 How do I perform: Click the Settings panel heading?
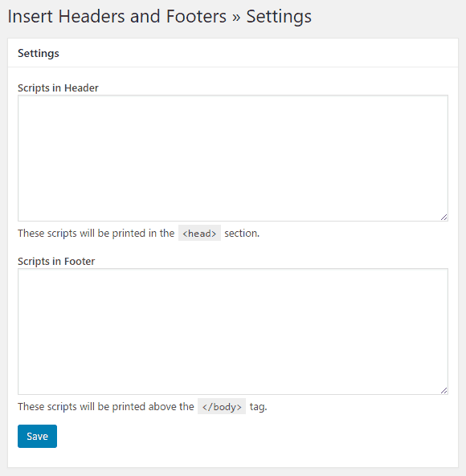click(x=39, y=53)
